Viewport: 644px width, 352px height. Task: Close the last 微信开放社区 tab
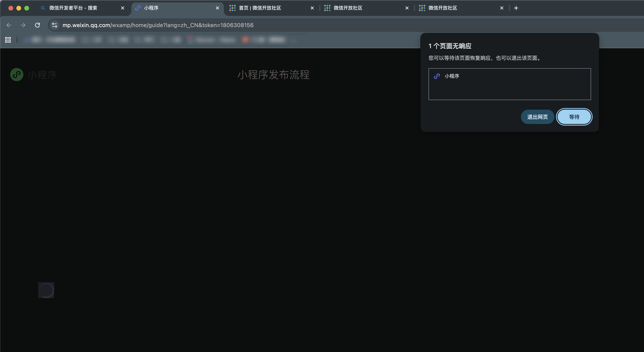coord(501,8)
